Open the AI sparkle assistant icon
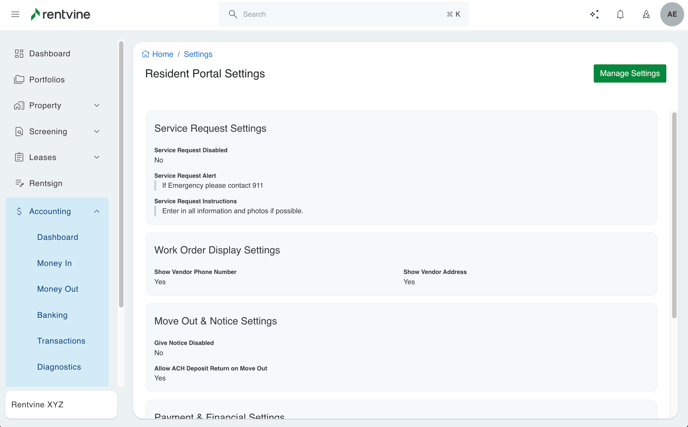Viewport: 688px width, 427px height. pyautogui.click(x=594, y=14)
